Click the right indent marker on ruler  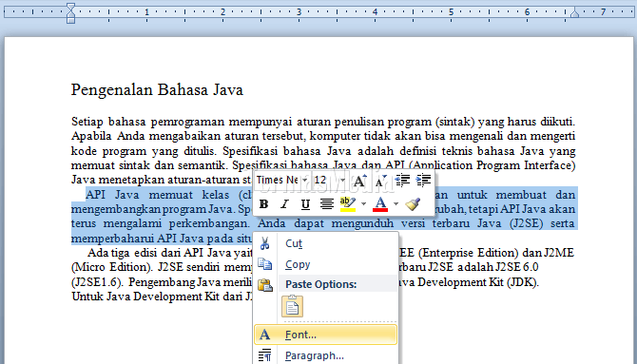[574, 13]
